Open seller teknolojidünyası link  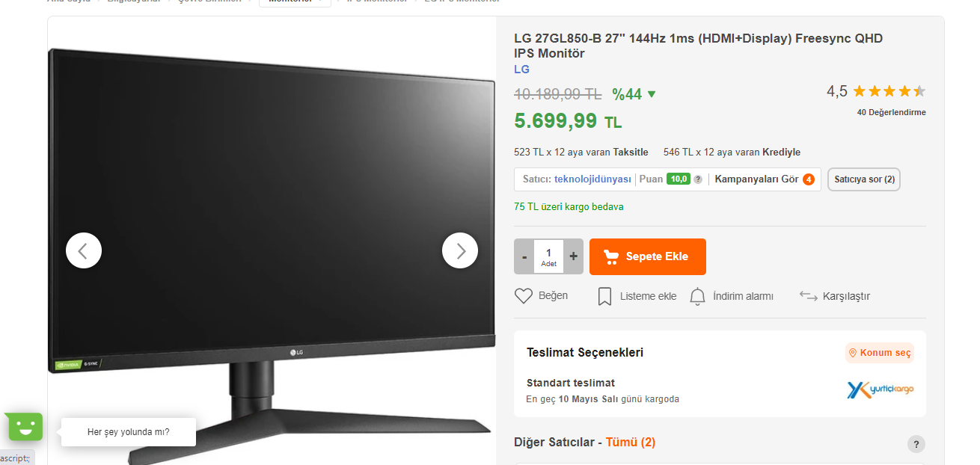pyautogui.click(x=592, y=179)
